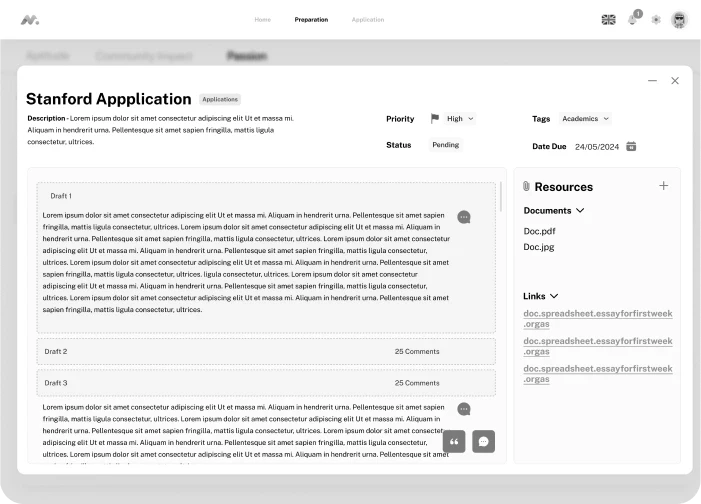Screen dimensions: 701x504
Task: Open the second essayforfirstweek spreadsheet link
Action: (598, 346)
